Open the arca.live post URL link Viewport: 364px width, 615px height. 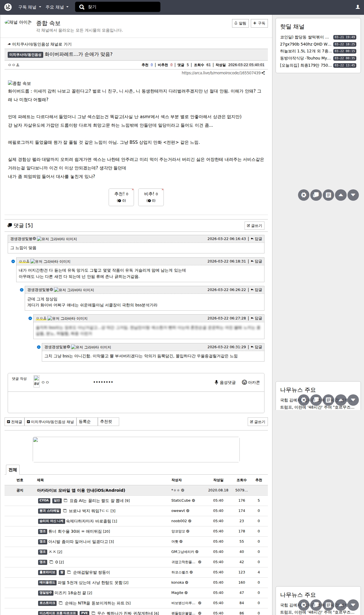point(221,73)
